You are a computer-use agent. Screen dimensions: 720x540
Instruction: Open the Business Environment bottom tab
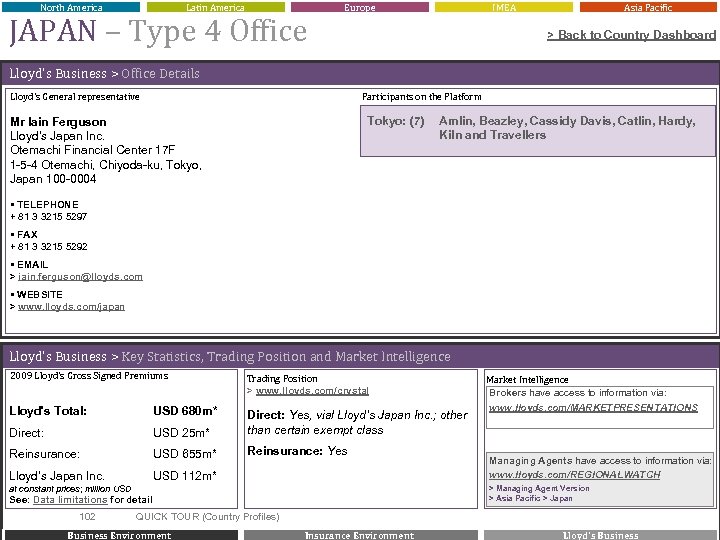(x=121, y=535)
